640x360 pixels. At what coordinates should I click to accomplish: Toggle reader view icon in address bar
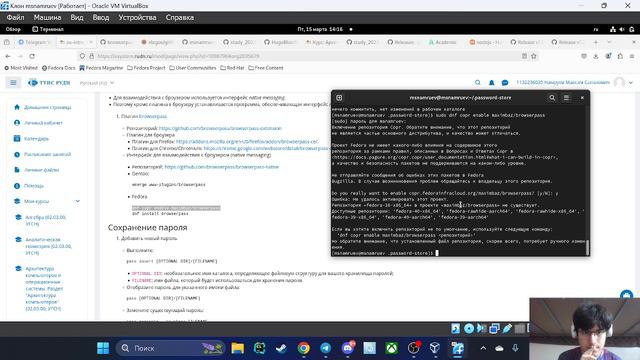pyautogui.click(x=524, y=56)
